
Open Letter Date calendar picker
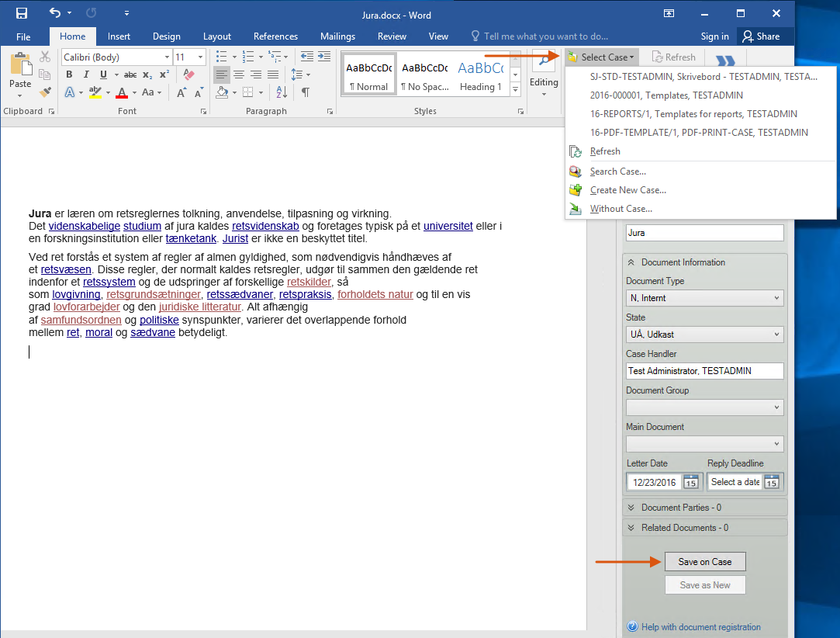point(690,482)
